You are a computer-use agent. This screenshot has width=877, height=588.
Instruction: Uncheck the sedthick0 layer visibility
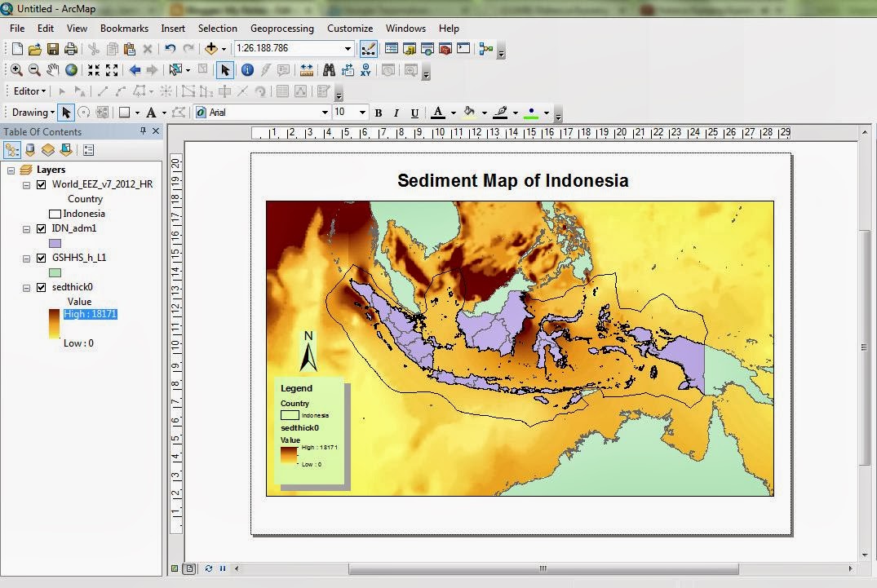pos(42,287)
